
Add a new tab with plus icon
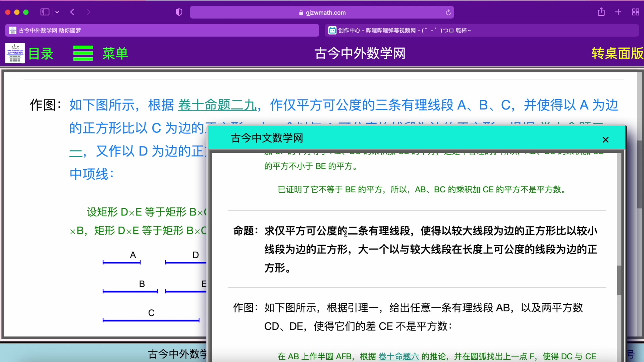coord(618,12)
